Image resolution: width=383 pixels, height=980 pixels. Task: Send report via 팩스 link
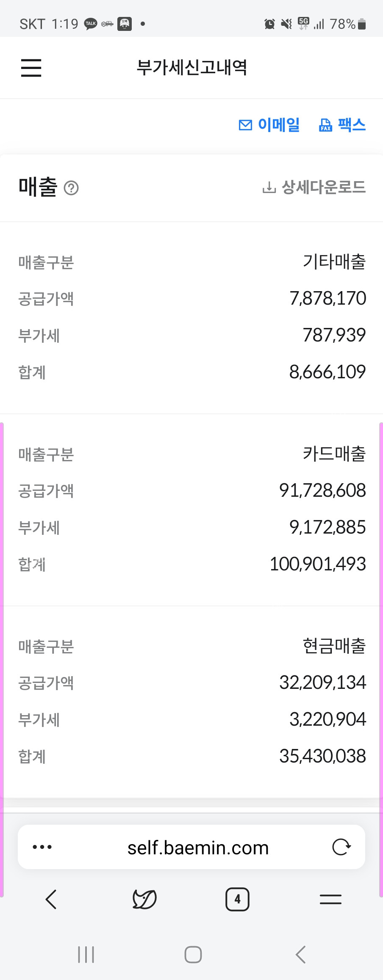[342, 125]
